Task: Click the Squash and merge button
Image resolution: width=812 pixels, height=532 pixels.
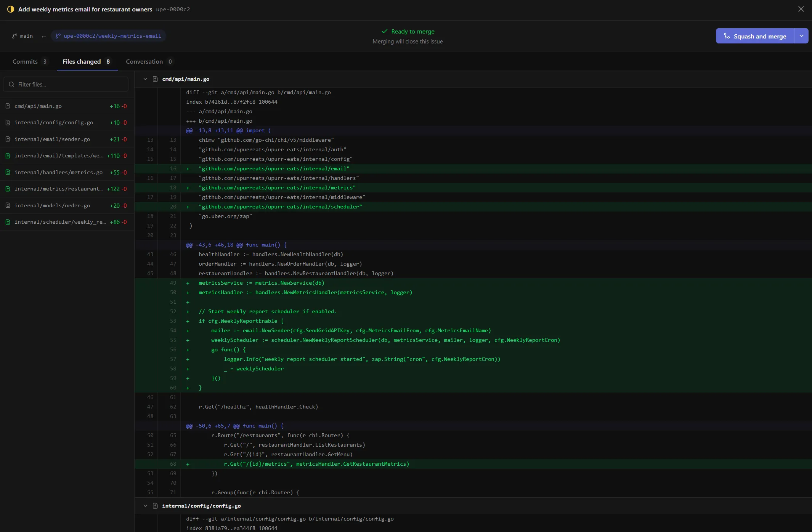Action: click(755, 36)
